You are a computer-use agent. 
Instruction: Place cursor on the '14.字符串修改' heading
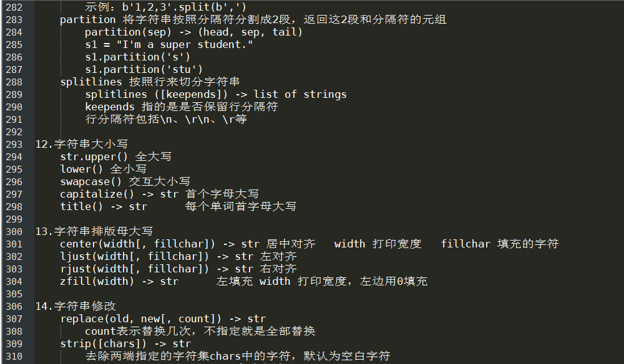(x=76, y=306)
